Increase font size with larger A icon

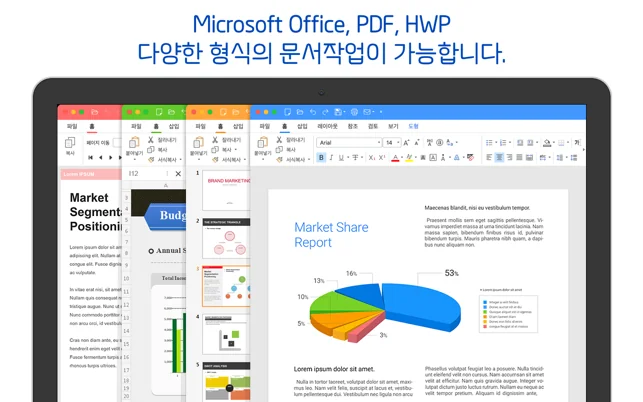(406, 142)
